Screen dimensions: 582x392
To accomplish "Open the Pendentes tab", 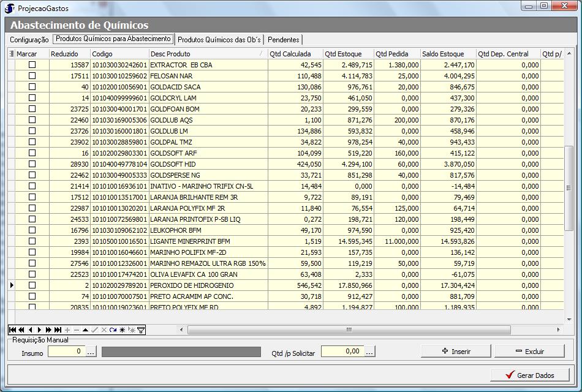I will pyautogui.click(x=284, y=40).
